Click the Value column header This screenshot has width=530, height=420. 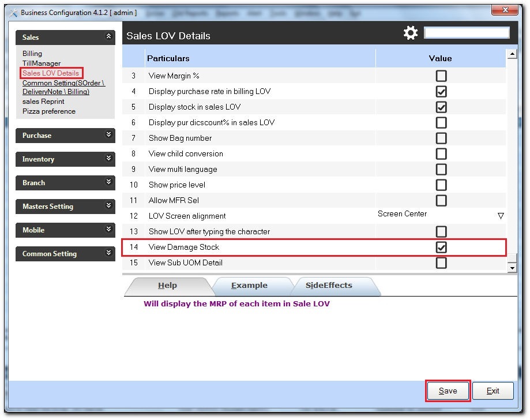coord(441,58)
